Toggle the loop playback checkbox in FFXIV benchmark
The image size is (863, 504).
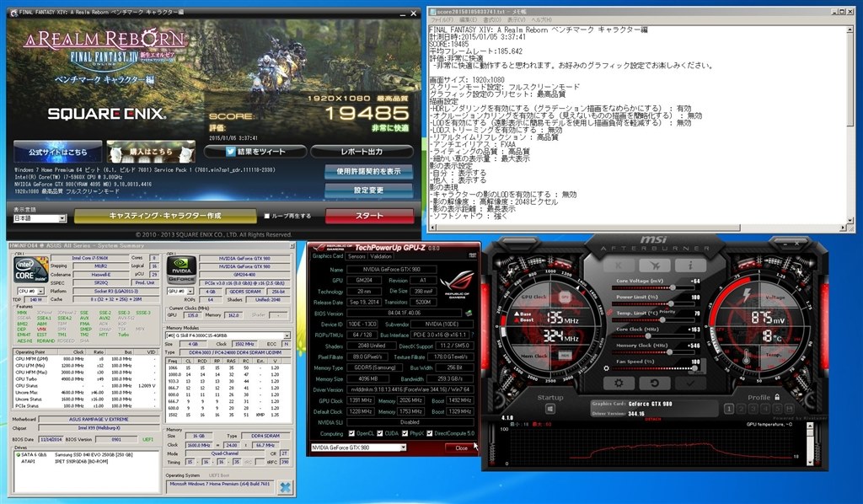click(267, 216)
